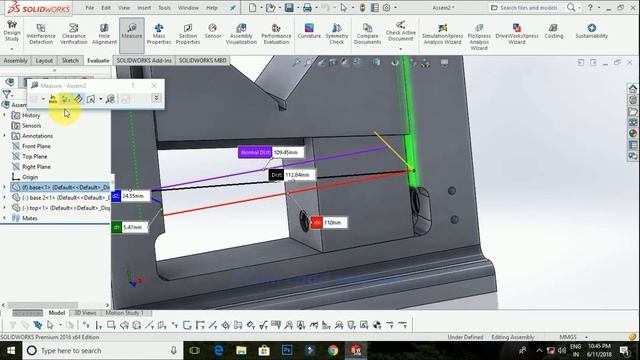Viewport: 640px width, 360px height.
Task: Select Front Plane in the feature tree
Action: 36,146
